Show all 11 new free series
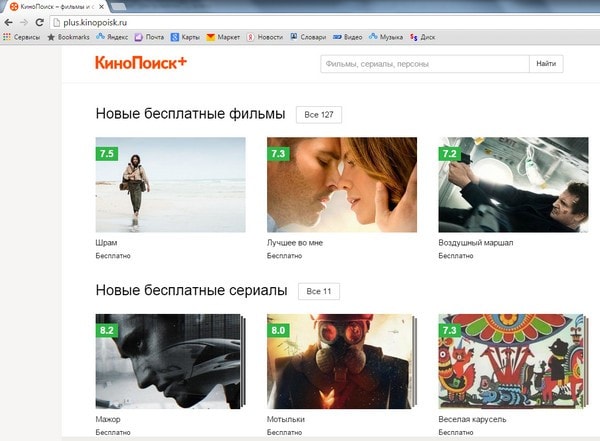Image resolution: width=600 pixels, height=441 pixels. click(x=319, y=291)
